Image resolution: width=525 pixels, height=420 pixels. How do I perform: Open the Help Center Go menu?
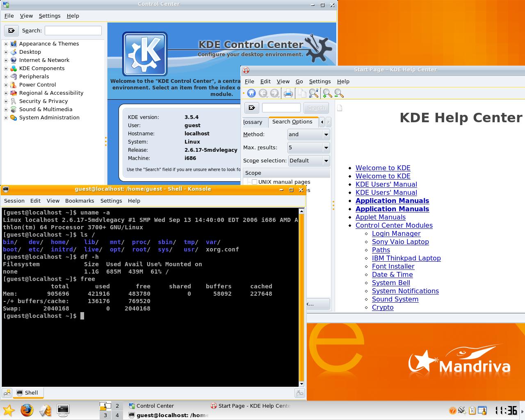(x=299, y=81)
